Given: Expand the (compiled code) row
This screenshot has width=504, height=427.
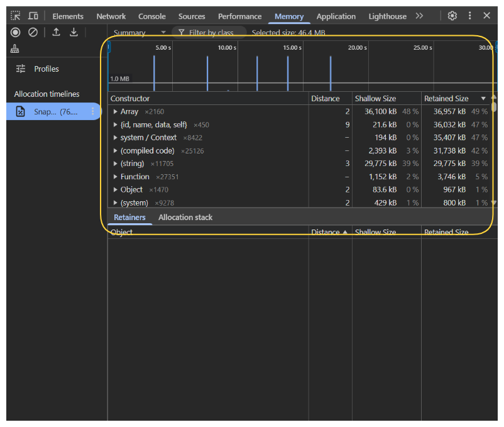Looking at the screenshot, I should (x=115, y=151).
